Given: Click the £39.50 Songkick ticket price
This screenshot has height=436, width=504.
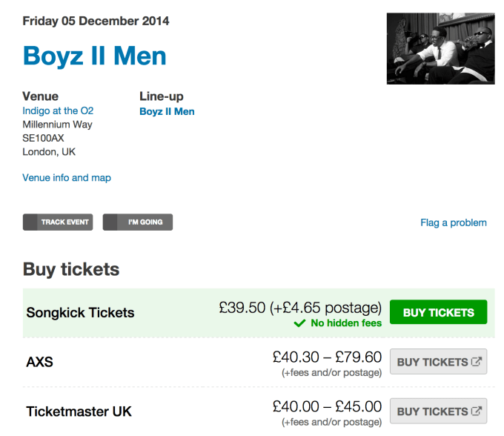Looking at the screenshot, I should (x=242, y=308).
